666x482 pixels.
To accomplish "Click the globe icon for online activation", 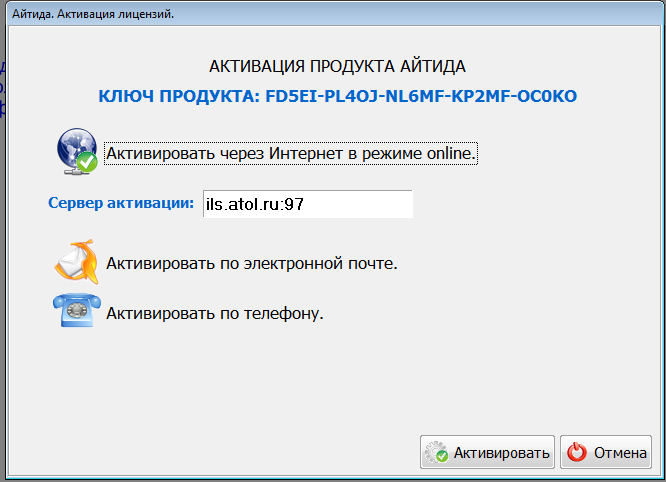I will [x=77, y=151].
